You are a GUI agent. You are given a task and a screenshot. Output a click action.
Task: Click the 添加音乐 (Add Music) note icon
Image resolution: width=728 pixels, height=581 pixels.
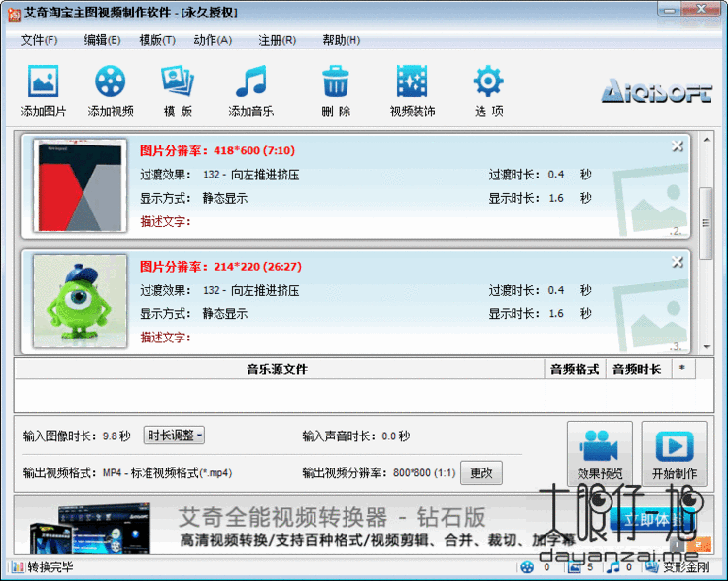[x=251, y=81]
